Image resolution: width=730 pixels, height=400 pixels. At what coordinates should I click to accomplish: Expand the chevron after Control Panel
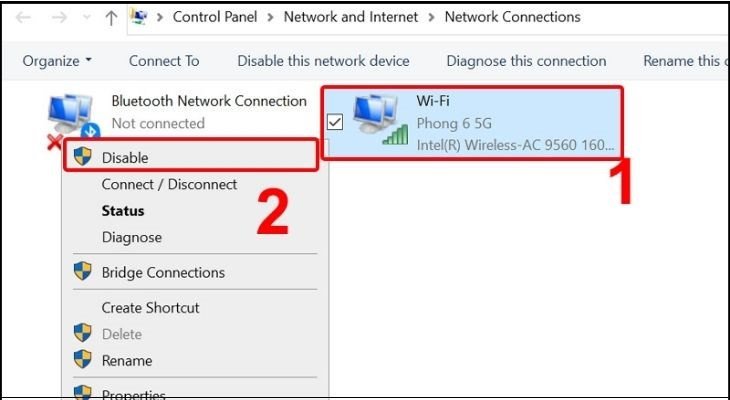tap(272, 17)
